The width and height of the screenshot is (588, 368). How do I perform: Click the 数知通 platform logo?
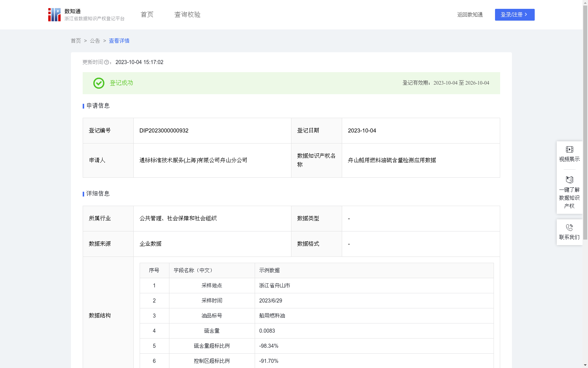pos(86,15)
